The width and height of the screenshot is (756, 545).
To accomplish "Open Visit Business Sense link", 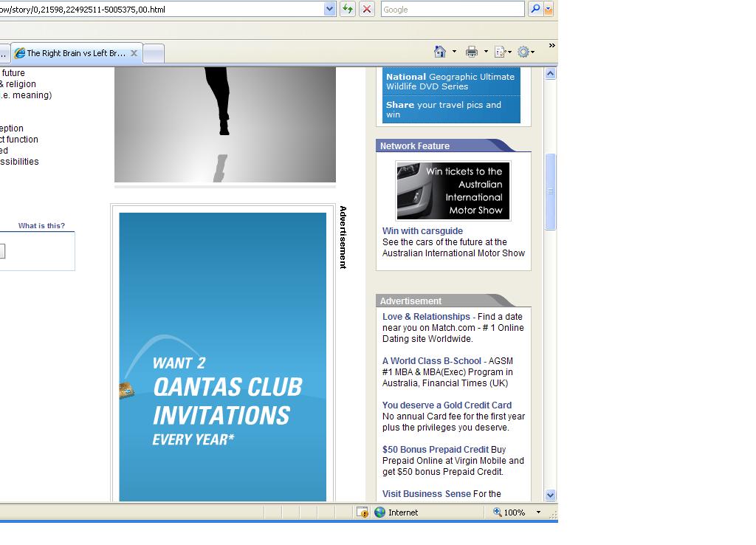I will [427, 494].
